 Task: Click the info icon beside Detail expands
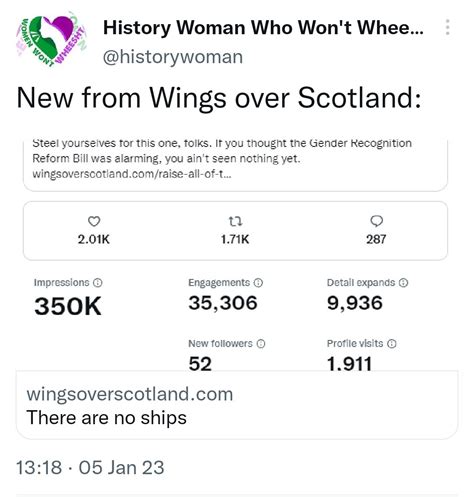403,283
